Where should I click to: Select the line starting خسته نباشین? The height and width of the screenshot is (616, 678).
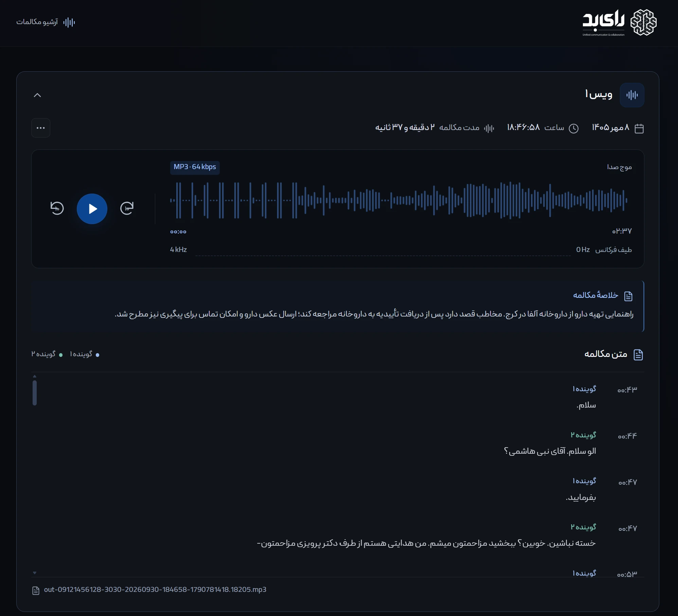[x=426, y=543]
